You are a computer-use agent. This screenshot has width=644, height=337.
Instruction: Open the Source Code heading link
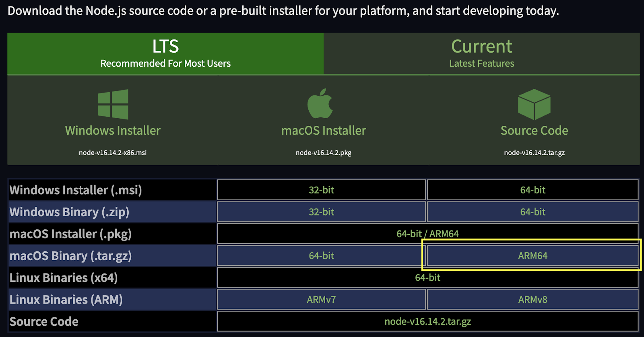tap(534, 130)
